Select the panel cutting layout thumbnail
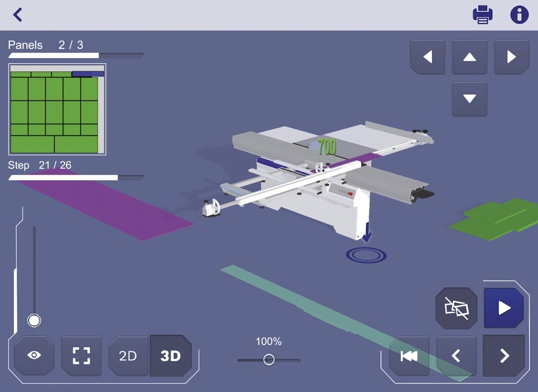 coord(57,109)
